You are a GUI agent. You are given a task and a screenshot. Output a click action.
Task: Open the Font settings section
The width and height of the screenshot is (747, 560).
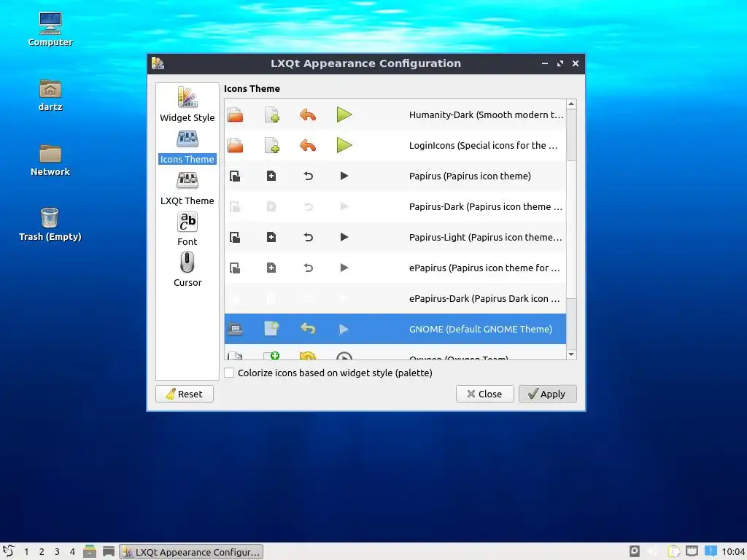point(187,230)
